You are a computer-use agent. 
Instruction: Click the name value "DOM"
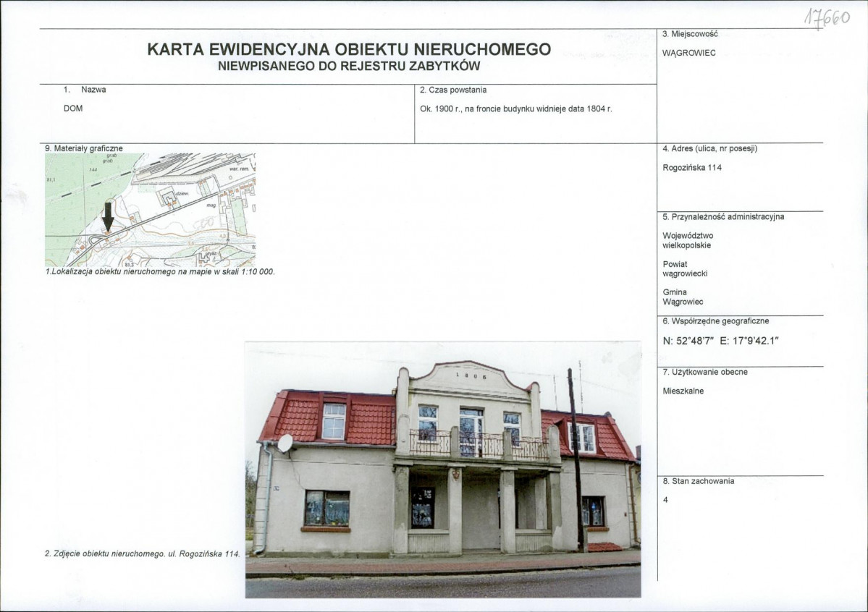click(x=73, y=109)
